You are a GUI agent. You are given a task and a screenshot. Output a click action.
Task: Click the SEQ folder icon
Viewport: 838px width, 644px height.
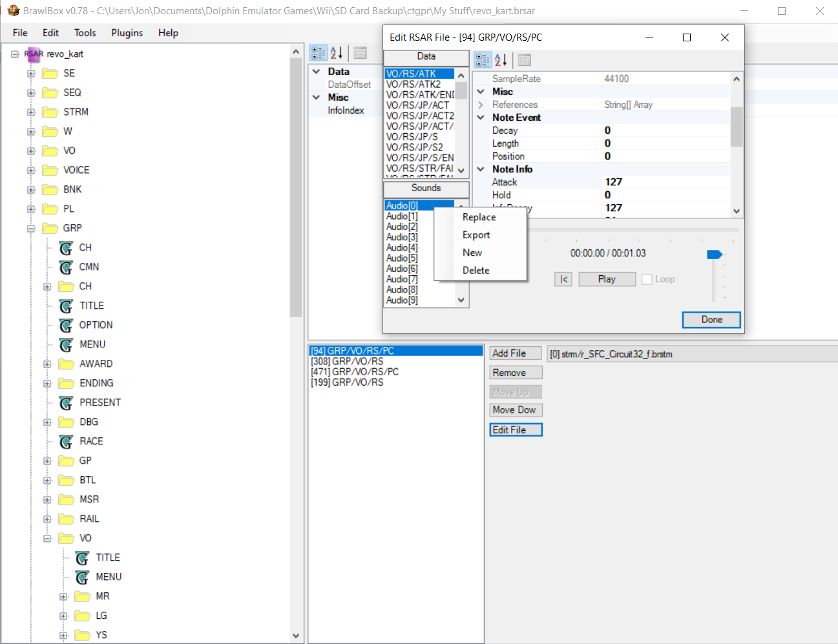pyautogui.click(x=50, y=92)
